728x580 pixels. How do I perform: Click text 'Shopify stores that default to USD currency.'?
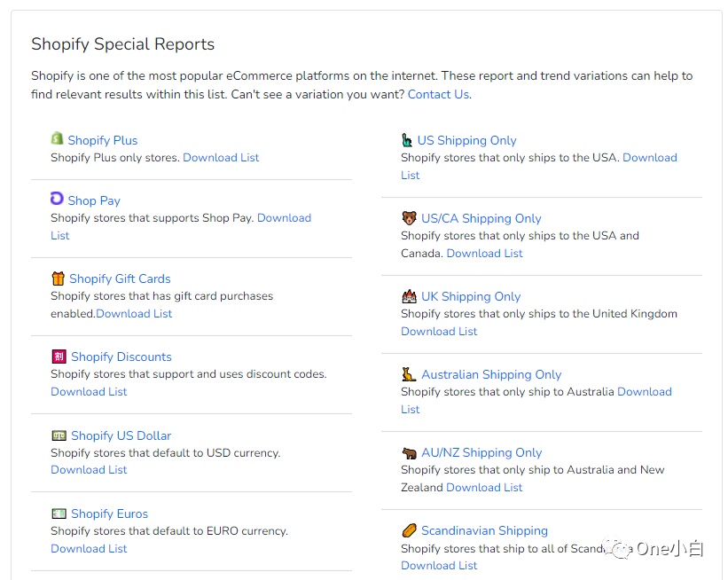point(165,453)
